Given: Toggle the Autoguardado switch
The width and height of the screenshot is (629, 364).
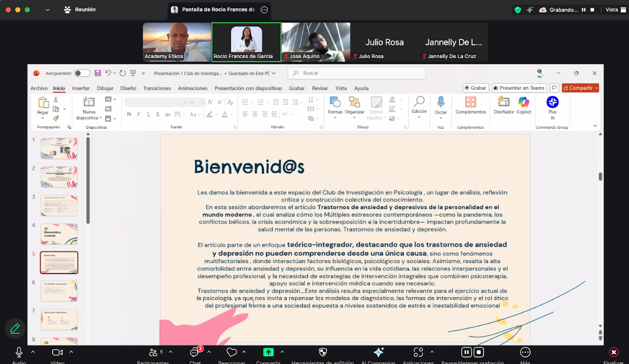Looking at the screenshot, I should (x=82, y=73).
